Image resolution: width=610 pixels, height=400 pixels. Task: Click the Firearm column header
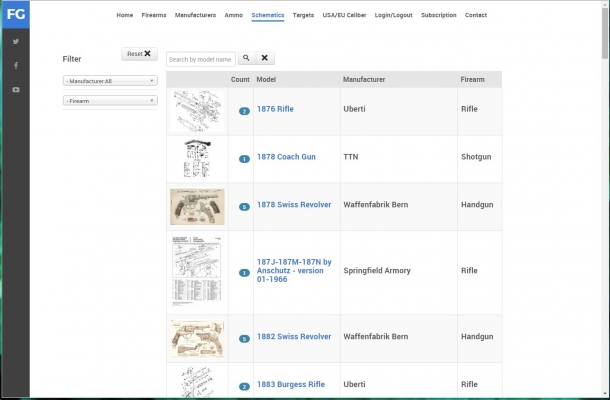[472, 79]
